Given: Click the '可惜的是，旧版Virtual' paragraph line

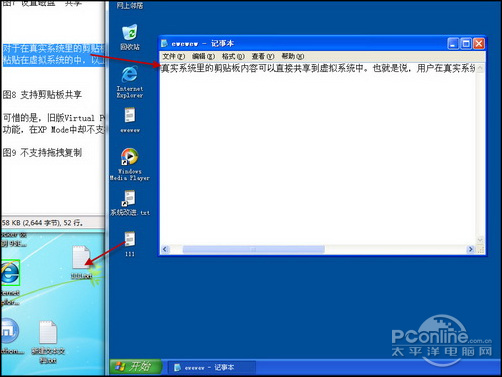Looking at the screenshot, I should [x=53, y=118].
